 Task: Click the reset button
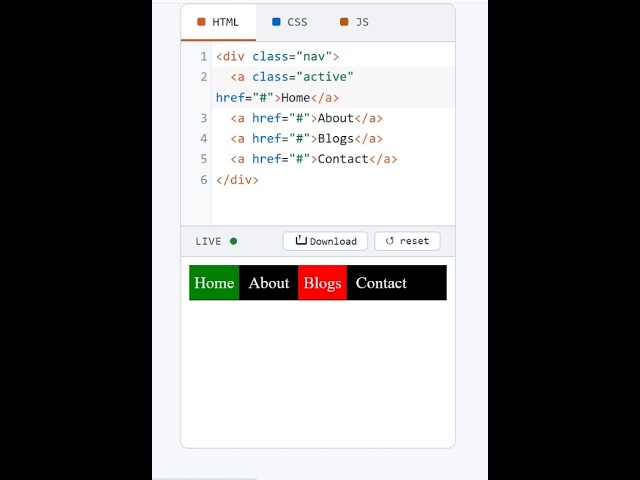pos(407,241)
